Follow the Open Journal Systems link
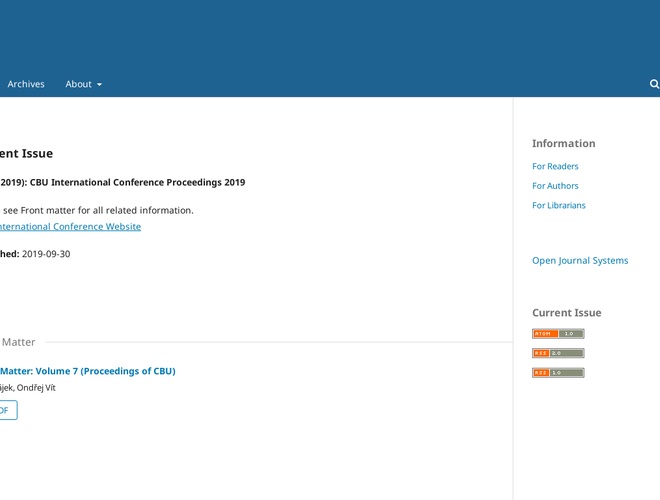Screen dimensions: 660x500 point(580,261)
